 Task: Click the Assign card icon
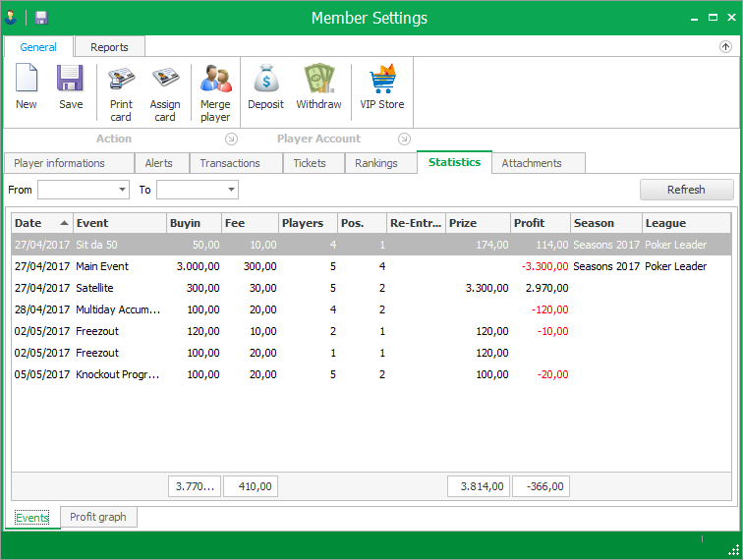(x=165, y=78)
